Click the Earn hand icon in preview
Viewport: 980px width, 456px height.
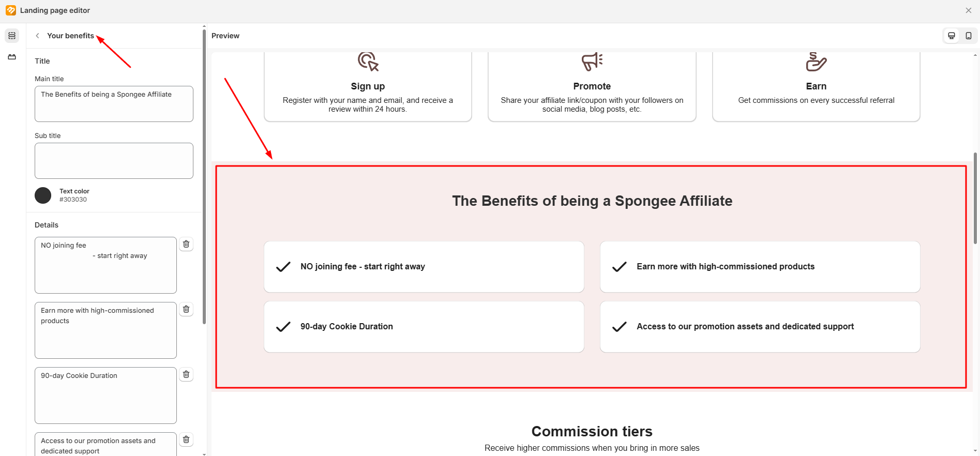pyautogui.click(x=816, y=62)
